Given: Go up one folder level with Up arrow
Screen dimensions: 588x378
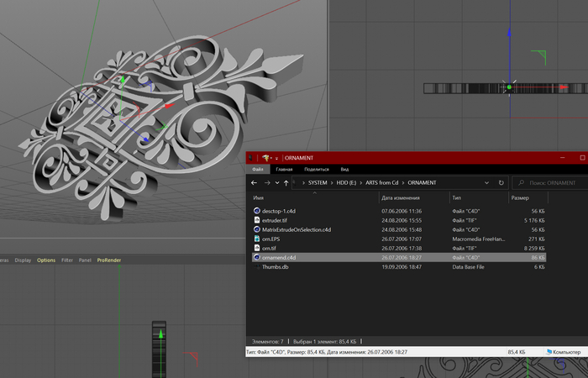Looking at the screenshot, I should click(286, 182).
